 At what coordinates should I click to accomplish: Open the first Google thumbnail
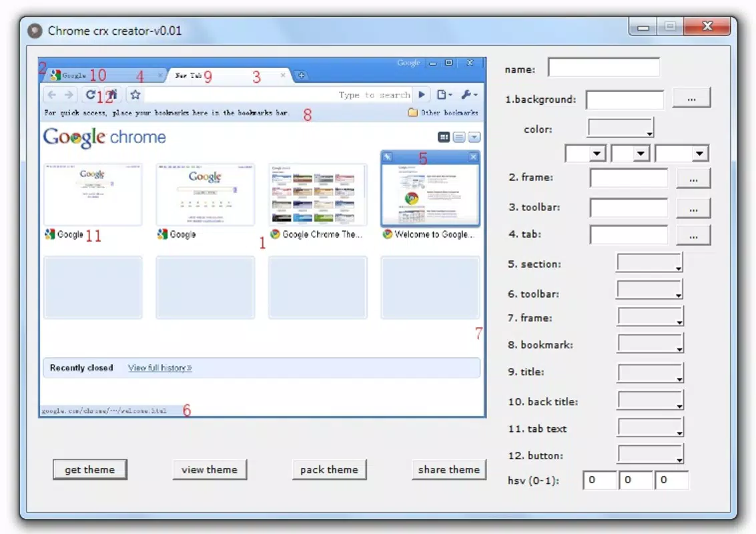pyautogui.click(x=93, y=194)
